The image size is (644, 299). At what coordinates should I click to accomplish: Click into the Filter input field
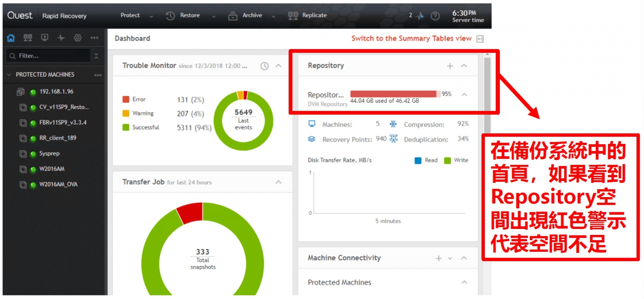(49, 56)
